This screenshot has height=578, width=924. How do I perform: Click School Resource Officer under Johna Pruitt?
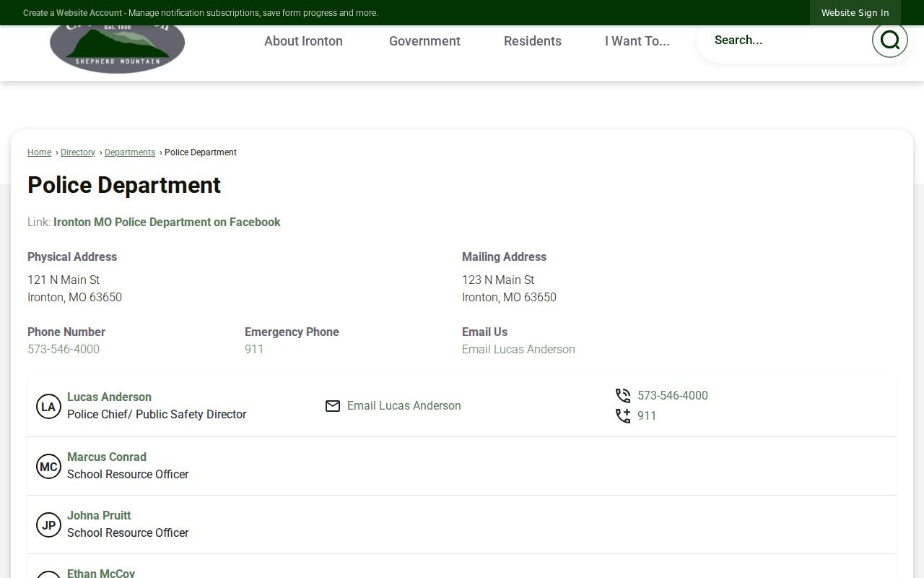click(128, 533)
